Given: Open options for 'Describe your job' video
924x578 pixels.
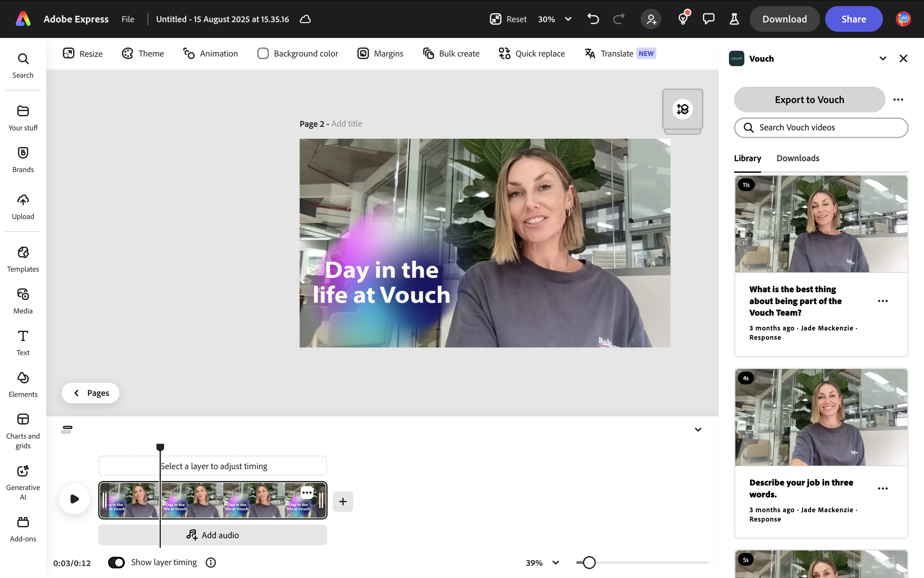Looking at the screenshot, I should coord(883,488).
